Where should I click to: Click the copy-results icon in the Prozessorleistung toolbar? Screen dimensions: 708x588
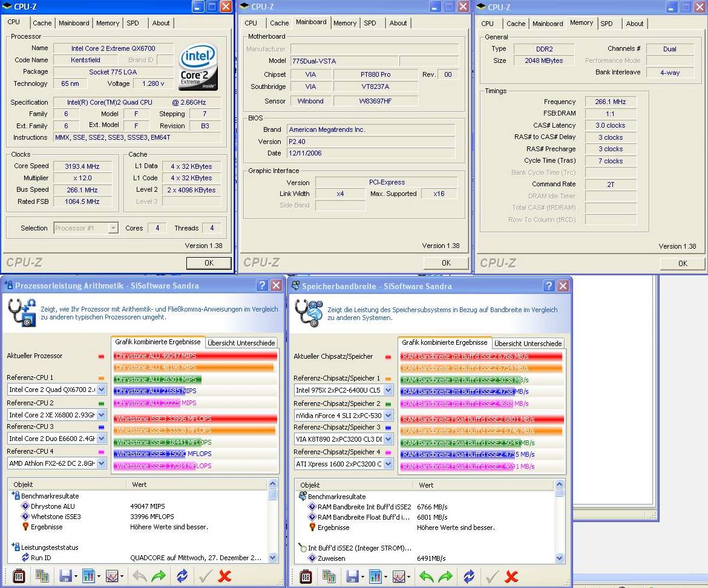click(42, 577)
